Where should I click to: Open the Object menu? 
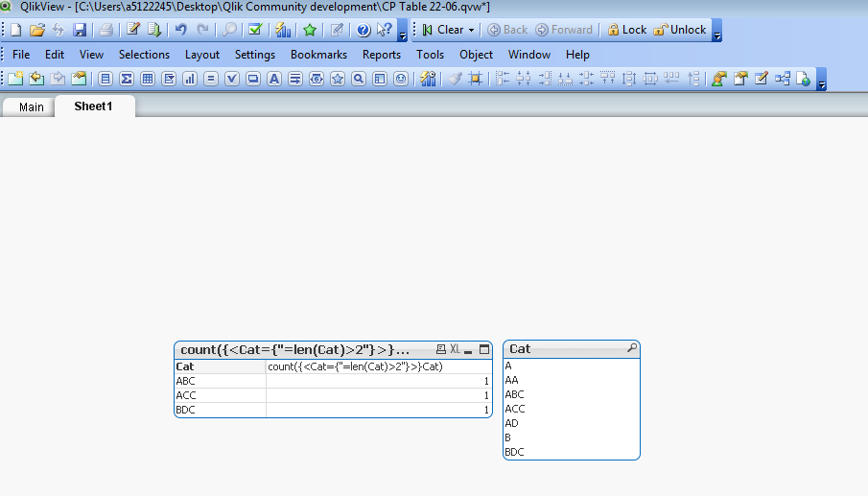pyautogui.click(x=476, y=55)
